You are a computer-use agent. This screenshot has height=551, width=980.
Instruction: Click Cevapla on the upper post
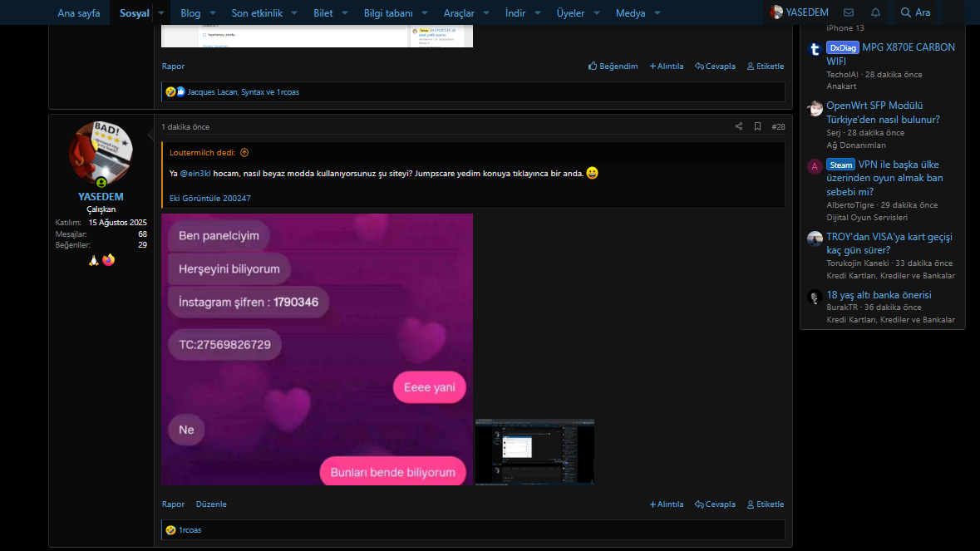point(715,66)
